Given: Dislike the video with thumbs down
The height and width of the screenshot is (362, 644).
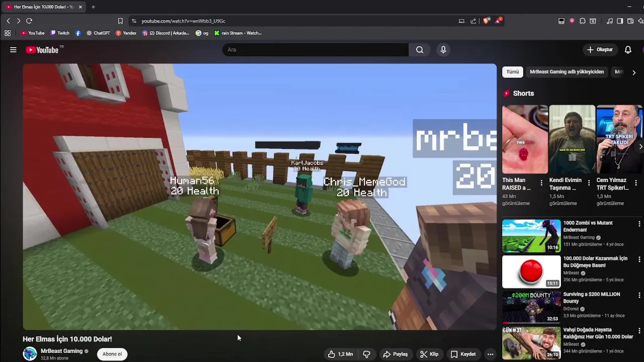Looking at the screenshot, I should tap(367, 354).
